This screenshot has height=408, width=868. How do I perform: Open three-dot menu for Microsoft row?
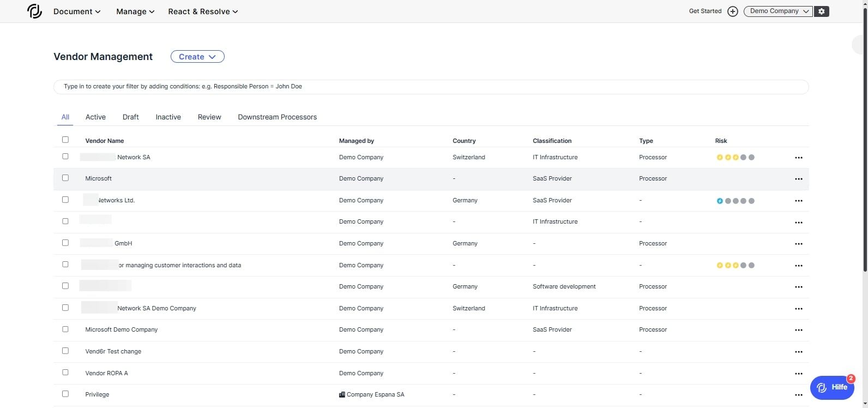click(x=799, y=179)
